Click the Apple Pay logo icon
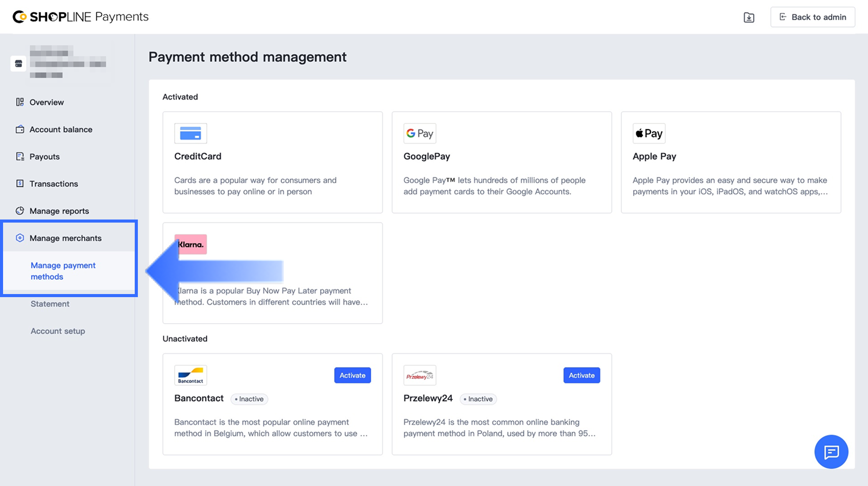Viewport: 868px width, 486px height. (649, 134)
